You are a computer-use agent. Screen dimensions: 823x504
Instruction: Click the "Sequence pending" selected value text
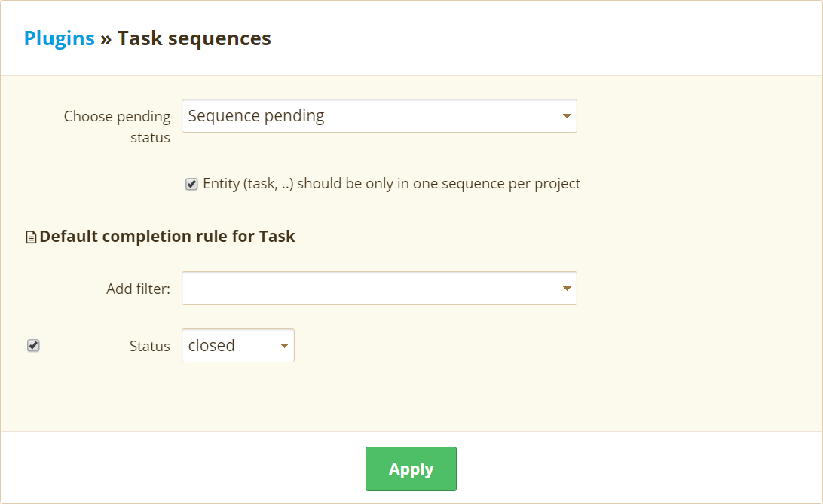(256, 116)
